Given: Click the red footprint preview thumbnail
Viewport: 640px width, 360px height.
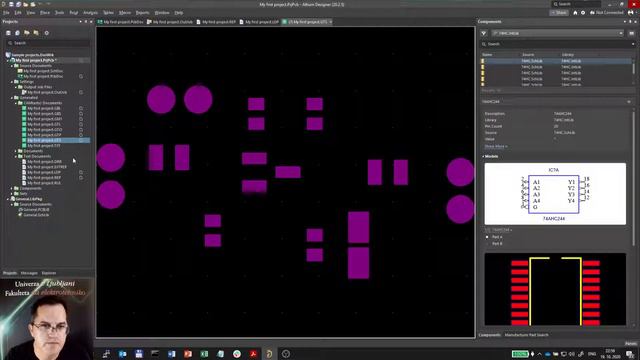Looking at the screenshot, I should pos(555,289).
